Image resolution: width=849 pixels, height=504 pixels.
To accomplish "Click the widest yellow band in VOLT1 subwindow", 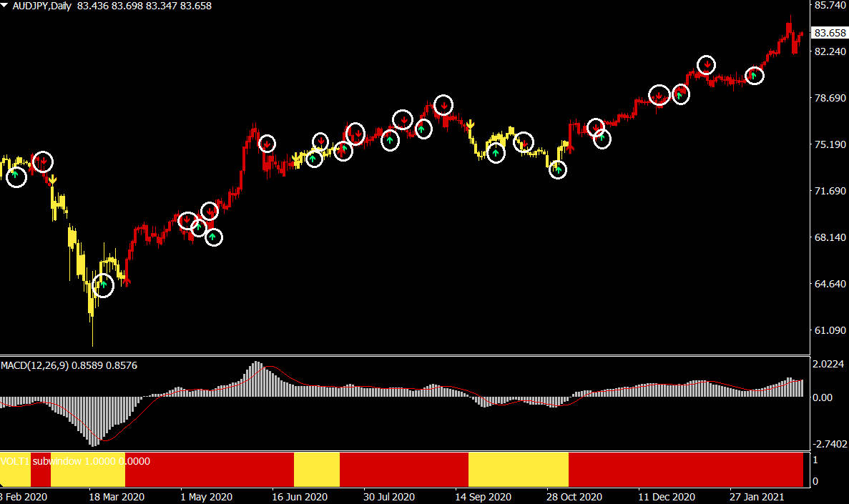I will 518,470.
